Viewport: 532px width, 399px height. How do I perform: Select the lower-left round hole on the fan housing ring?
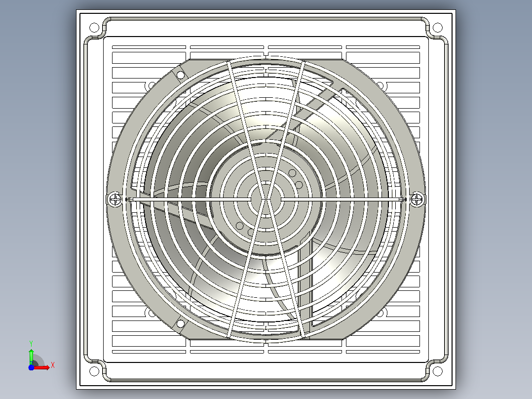click(x=181, y=323)
